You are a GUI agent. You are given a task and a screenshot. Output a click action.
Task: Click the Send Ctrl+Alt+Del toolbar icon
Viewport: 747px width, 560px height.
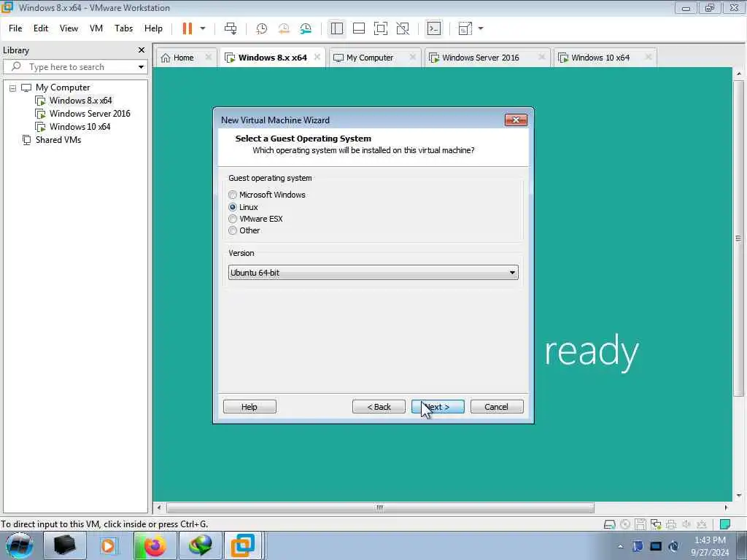[x=231, y=28]
